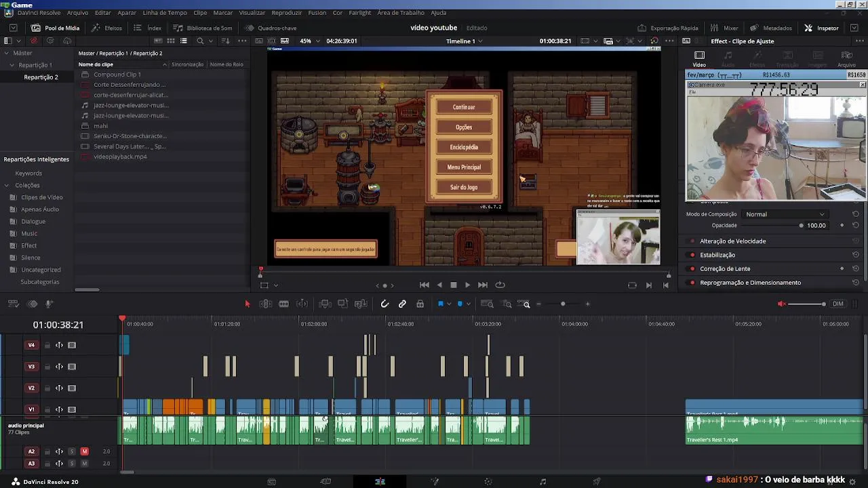Viewport: 868px width, 488px height.
Task: Open the Timeline 1 name dropdown
Action: (x=465, y=41)
